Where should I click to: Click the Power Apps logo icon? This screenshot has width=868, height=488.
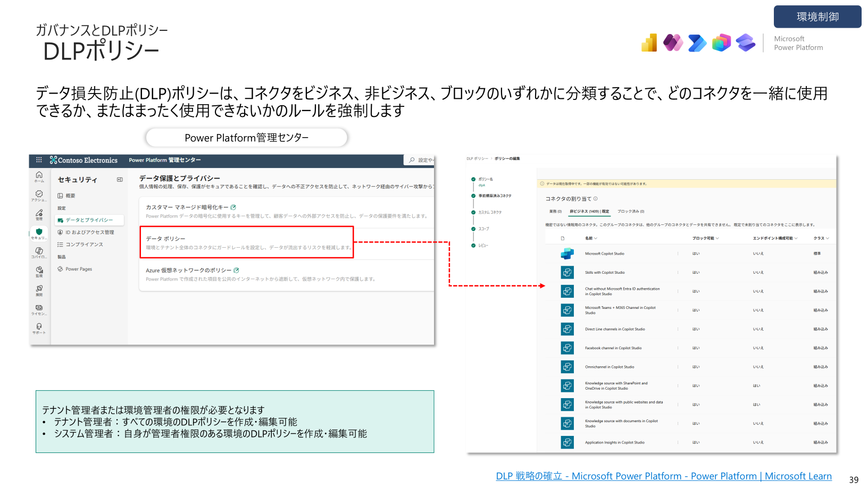(673, 43)
